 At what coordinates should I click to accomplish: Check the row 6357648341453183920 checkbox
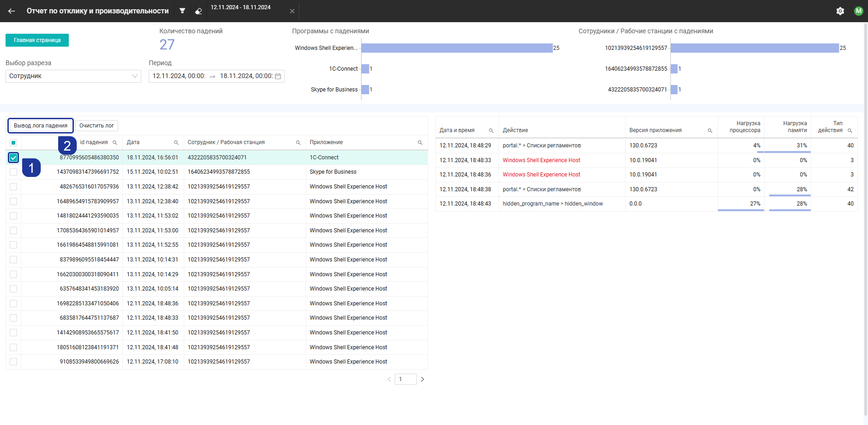coord(13,289)
